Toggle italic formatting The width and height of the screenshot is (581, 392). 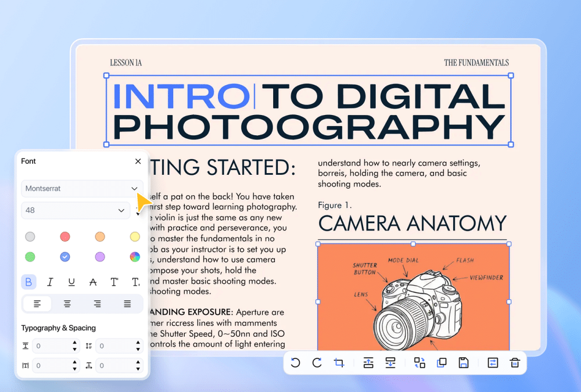point(50,282)
